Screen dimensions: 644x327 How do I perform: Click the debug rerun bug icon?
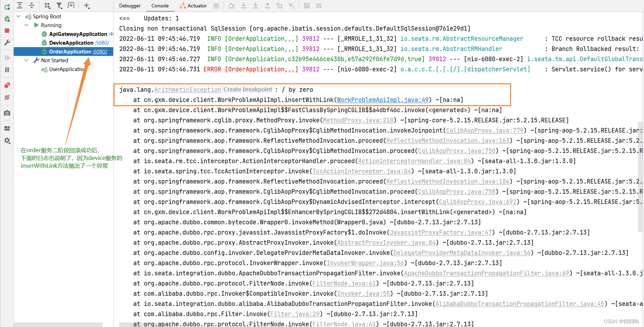point(7,19)
